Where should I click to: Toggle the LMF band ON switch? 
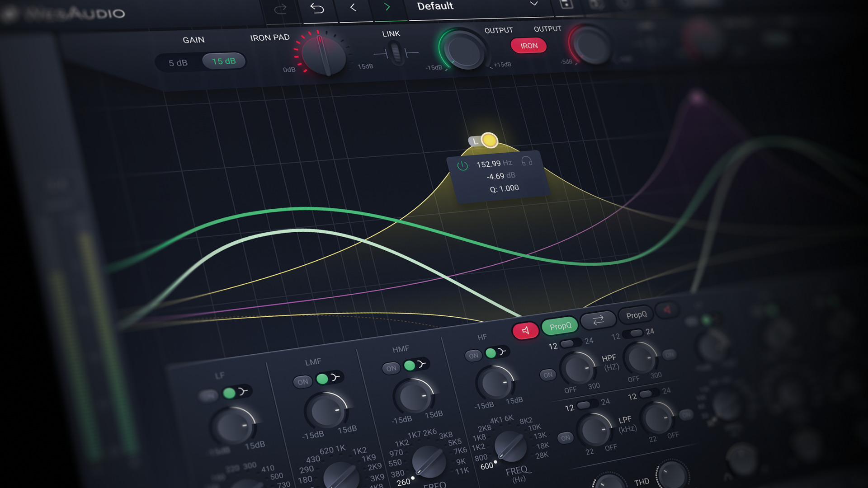pos(302,382)
